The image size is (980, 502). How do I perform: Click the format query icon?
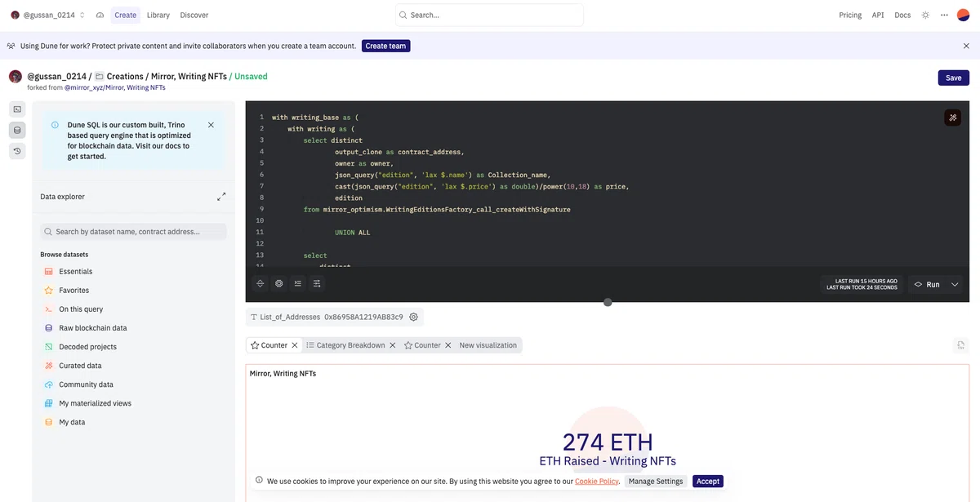(298, 284)
